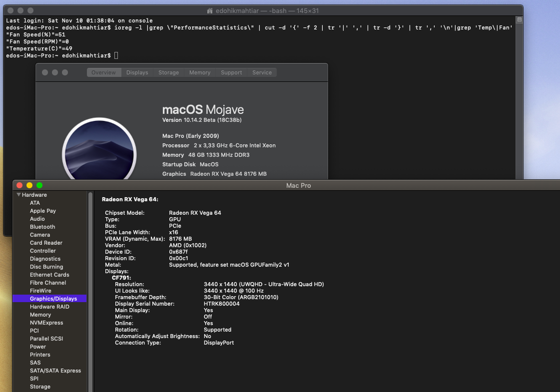
Task: Click the CF791 display name
Action: click(121, 278)
